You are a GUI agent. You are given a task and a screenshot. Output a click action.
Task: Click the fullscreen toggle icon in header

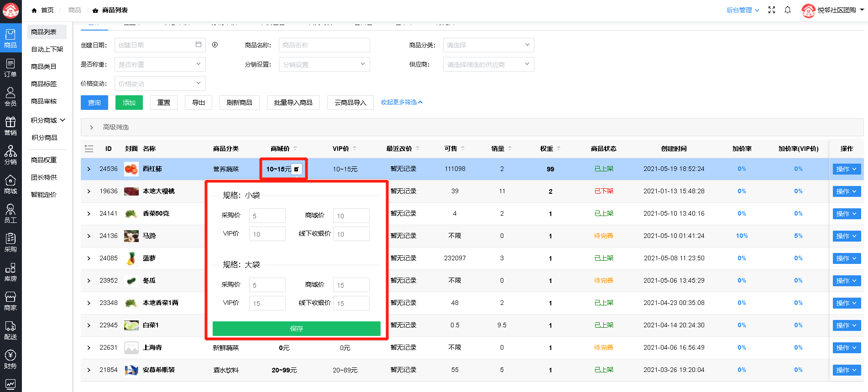click(x=772, y=10)
